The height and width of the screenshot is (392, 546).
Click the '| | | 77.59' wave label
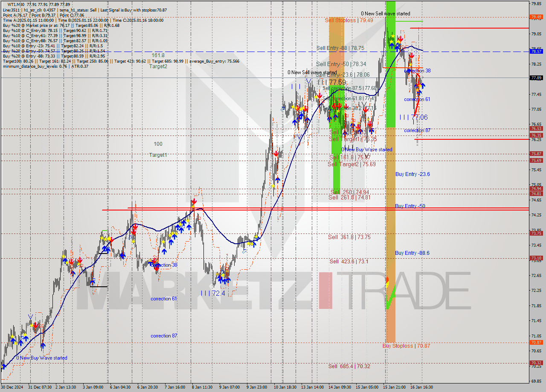click(331, 81)
